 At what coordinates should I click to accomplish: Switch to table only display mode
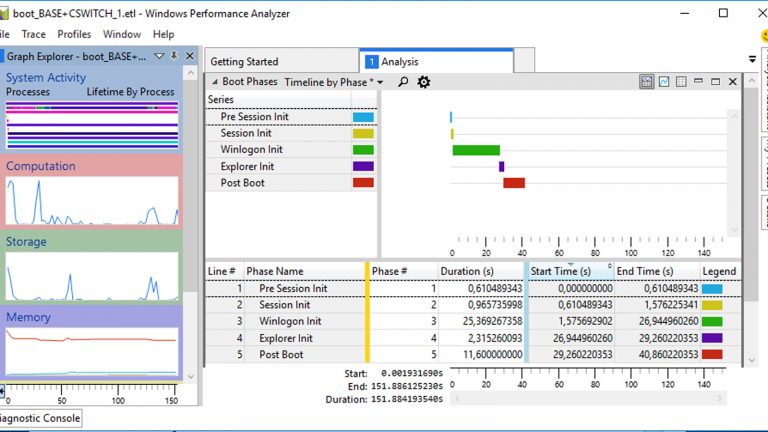(x=681, y=82)
